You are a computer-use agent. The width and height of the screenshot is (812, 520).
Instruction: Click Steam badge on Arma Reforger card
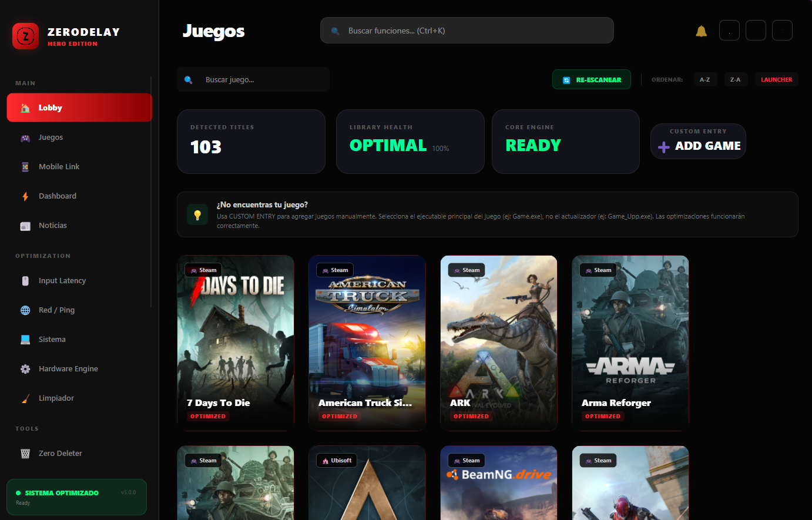(x=598, y=270)
